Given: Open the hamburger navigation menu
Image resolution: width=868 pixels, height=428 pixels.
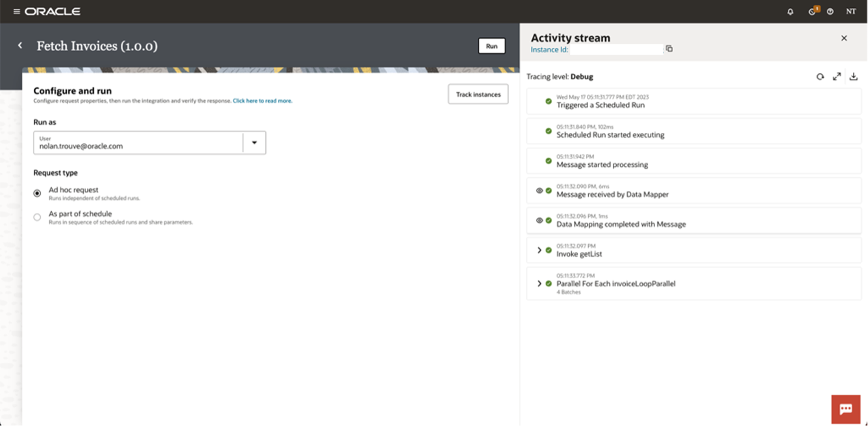Looking at the screenshot, I should coord(18,10).
